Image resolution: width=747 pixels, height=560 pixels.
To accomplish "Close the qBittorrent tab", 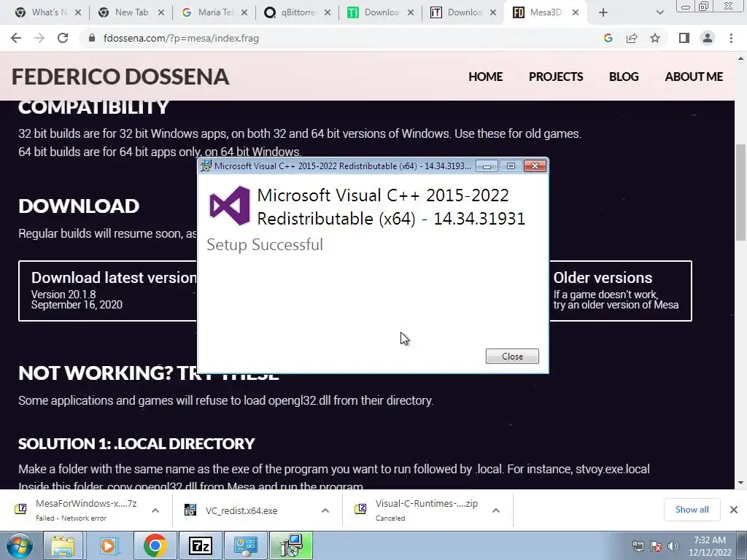I will [x=328, y=13].
